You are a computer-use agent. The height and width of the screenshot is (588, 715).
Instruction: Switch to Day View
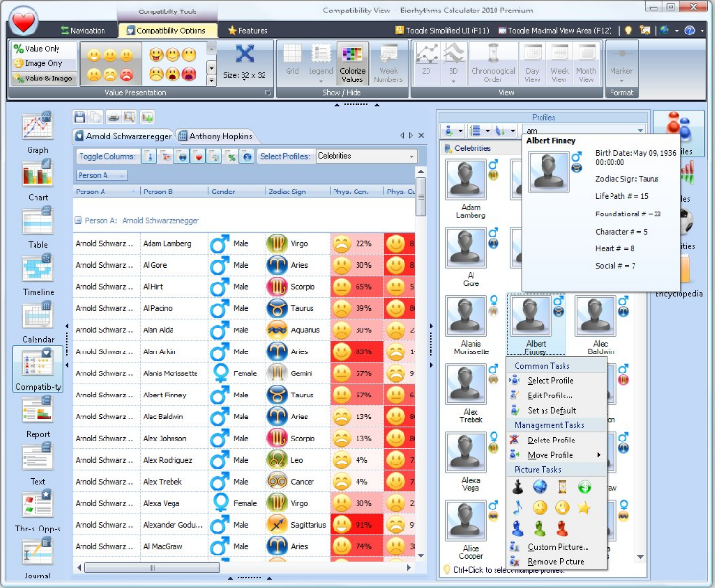coord(532,62)
